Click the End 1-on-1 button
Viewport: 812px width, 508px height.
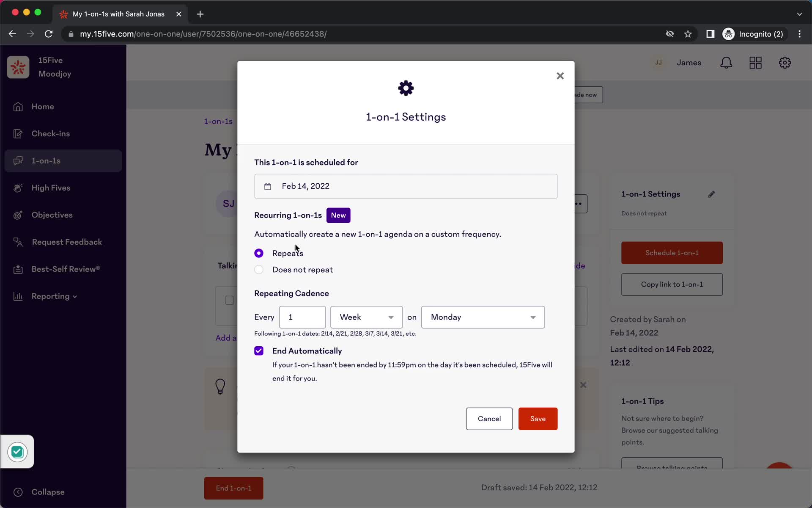tap(233, 488)
